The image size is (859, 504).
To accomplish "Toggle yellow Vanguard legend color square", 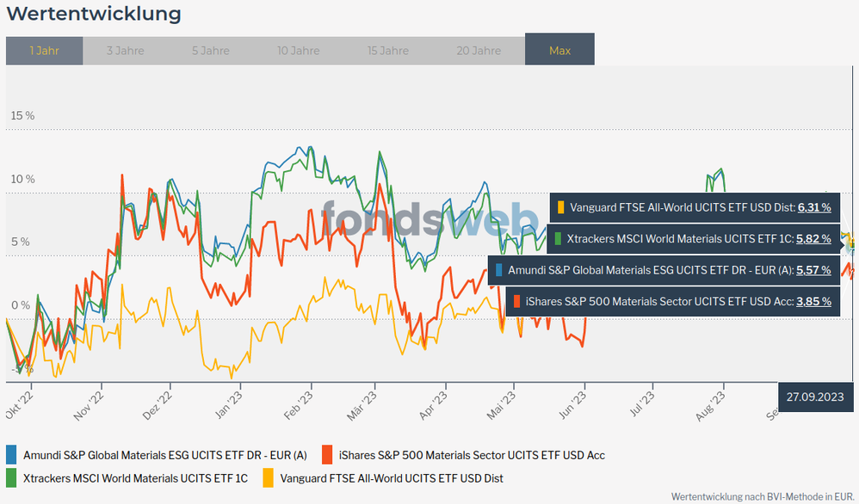I will [269, 477].
